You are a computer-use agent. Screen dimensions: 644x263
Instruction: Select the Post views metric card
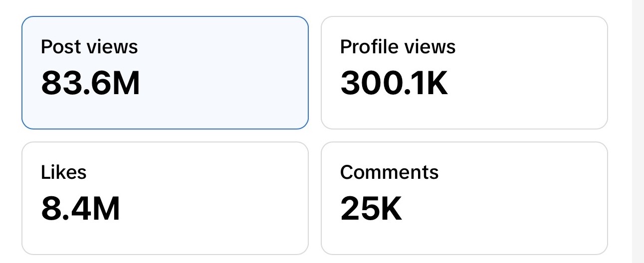(165, 73)
